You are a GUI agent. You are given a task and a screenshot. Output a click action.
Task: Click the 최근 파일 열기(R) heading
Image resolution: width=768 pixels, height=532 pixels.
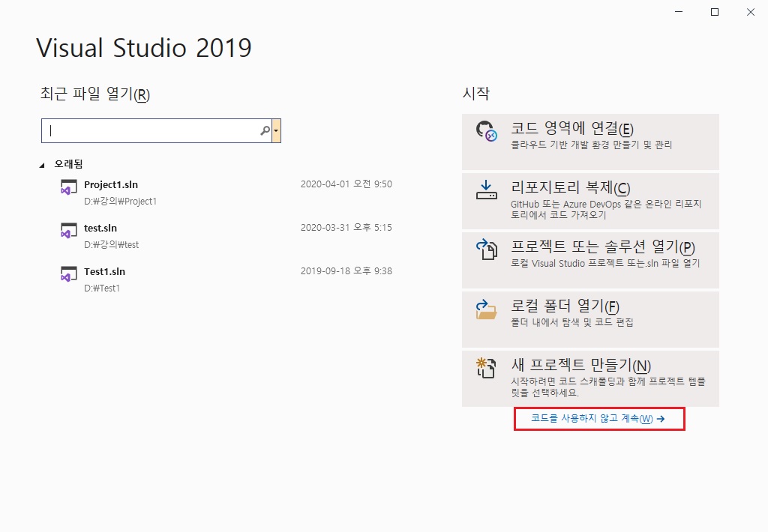pos(95,94)
